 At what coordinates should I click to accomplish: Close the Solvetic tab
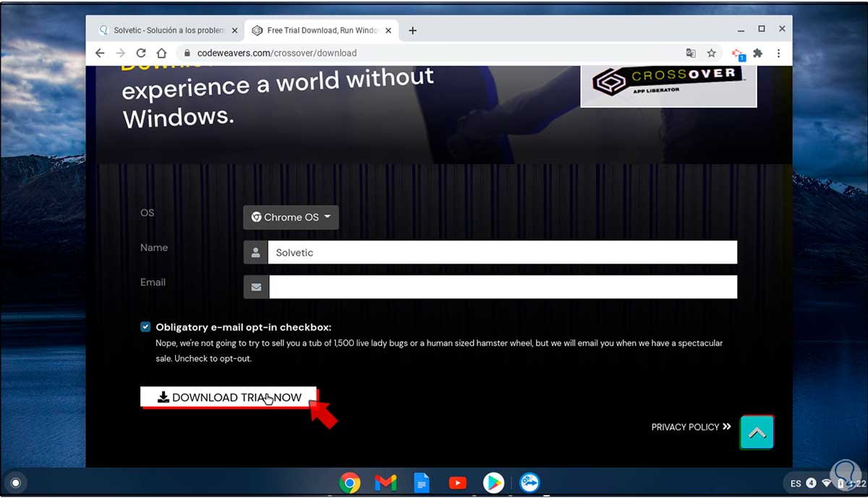coord(234,30)
